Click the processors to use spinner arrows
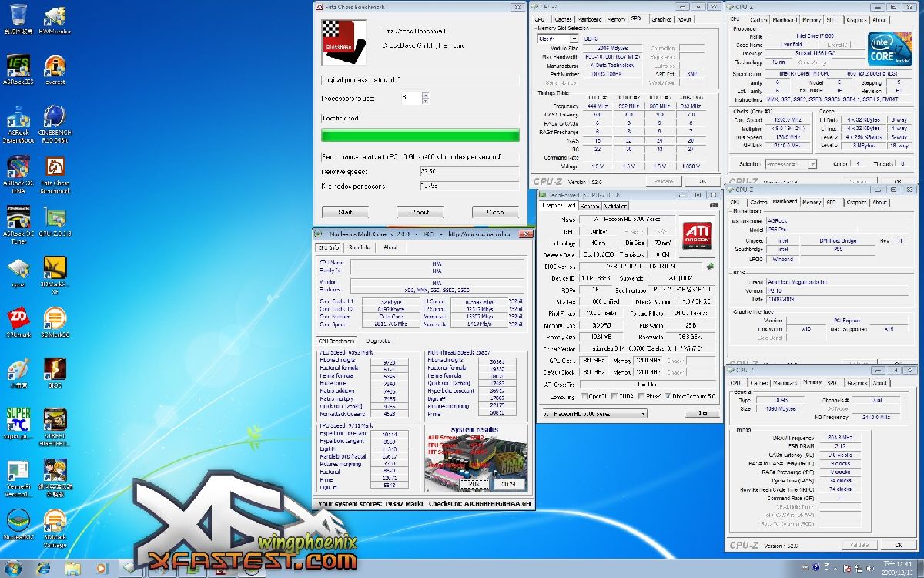 coord(426,98)
